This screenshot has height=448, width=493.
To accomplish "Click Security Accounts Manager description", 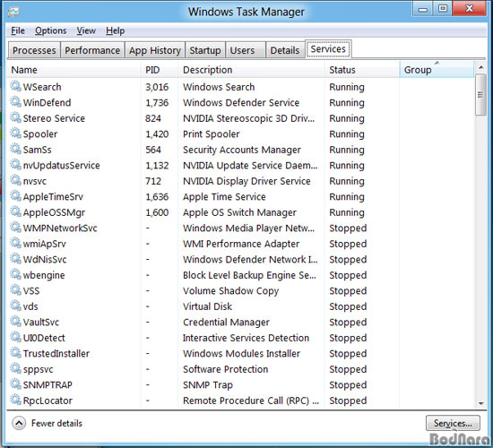I will pos(242,150).
